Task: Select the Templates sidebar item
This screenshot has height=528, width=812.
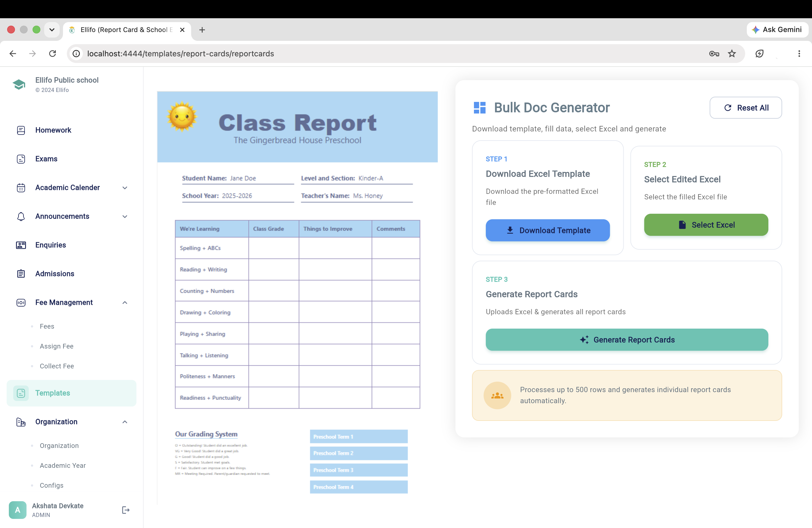Action: pos(72,393)
